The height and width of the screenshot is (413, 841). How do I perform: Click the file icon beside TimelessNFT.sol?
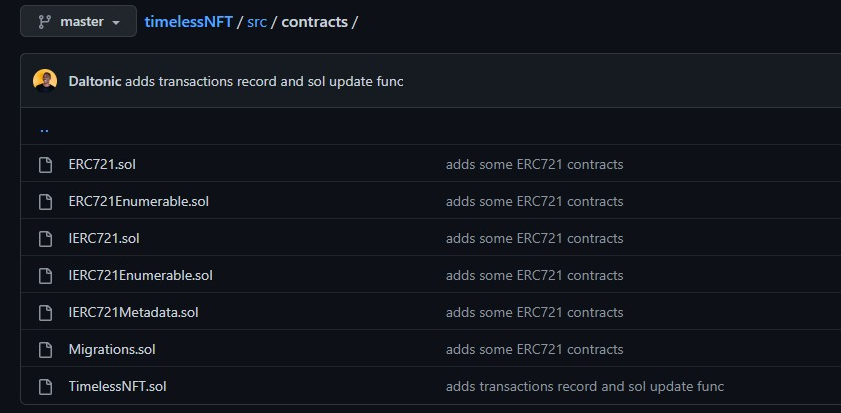click(x=45, y=386)
